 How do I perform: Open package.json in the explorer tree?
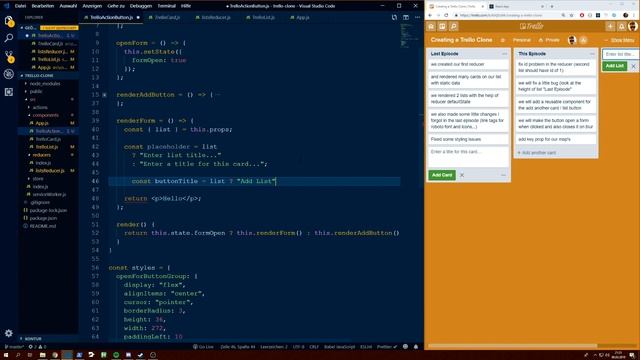point(43,218)
